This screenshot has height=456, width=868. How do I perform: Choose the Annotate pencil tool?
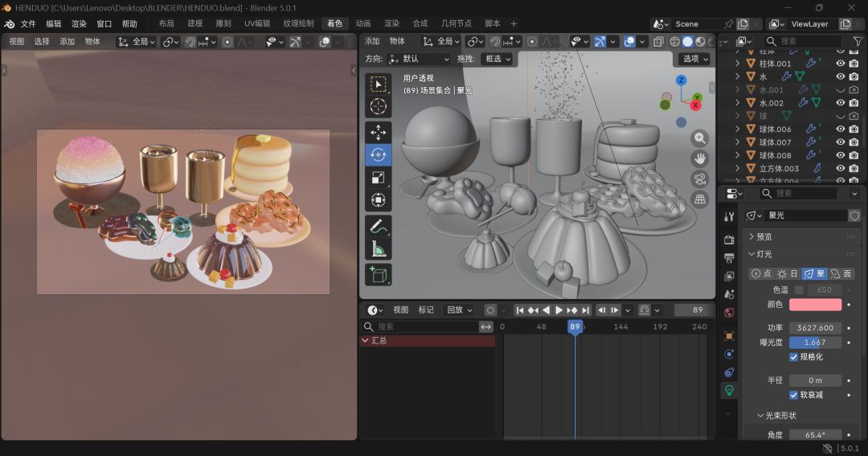pos(379,226)
